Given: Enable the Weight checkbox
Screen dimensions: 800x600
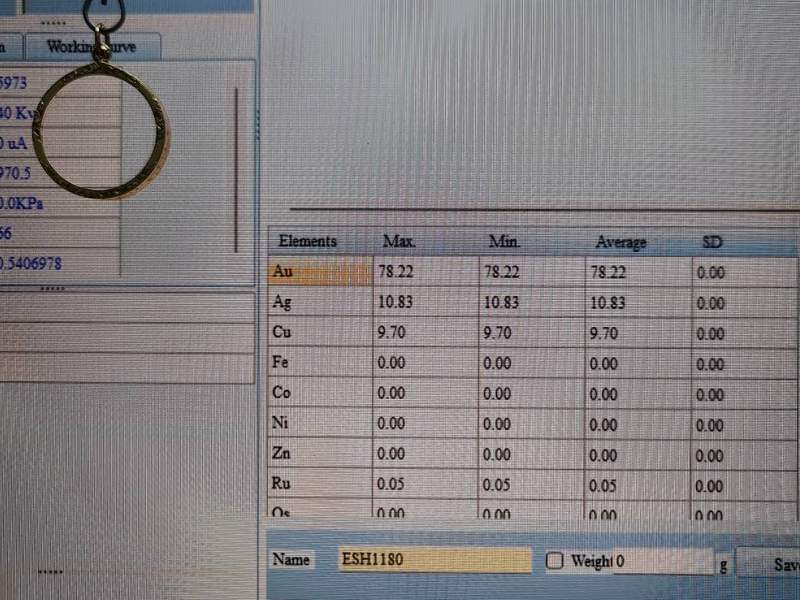Looking at the screenshot, I should pos(555,561).
